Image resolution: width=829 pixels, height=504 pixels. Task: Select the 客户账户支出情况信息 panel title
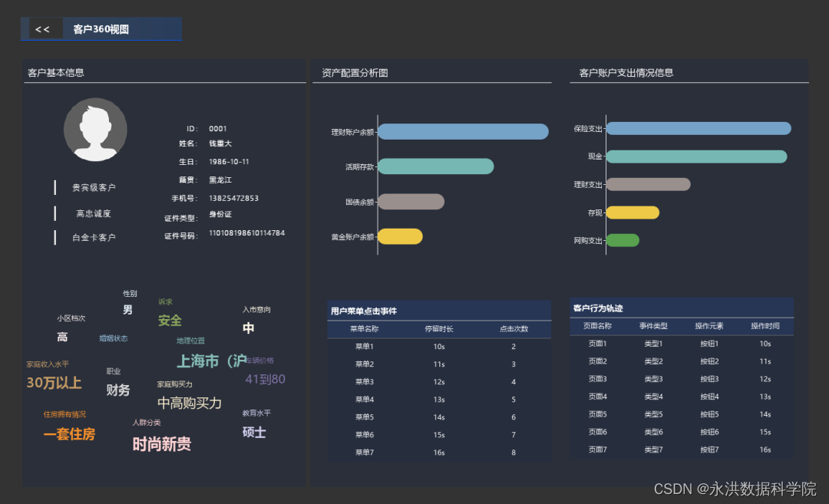click(626, 73)
